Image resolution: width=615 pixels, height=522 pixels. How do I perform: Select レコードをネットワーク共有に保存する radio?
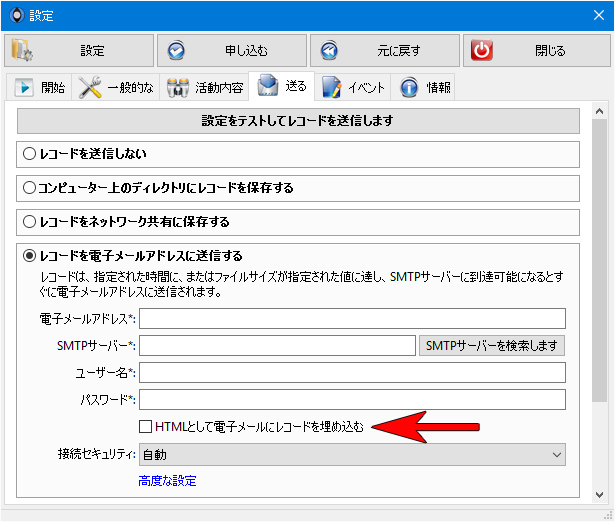pos(29,222)
